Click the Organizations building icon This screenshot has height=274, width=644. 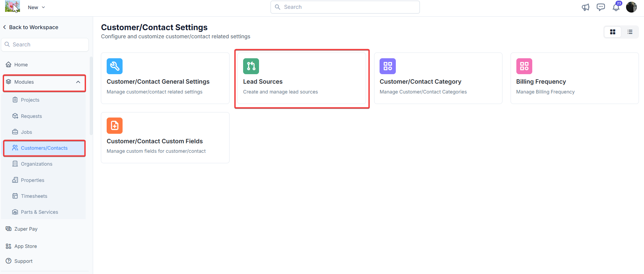tap(15, 164)
